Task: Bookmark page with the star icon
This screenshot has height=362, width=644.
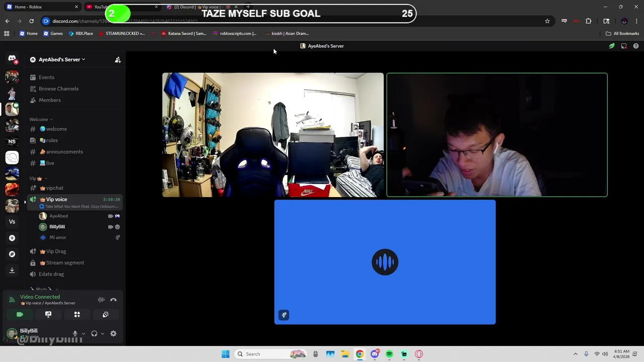Action: point(547,21)
